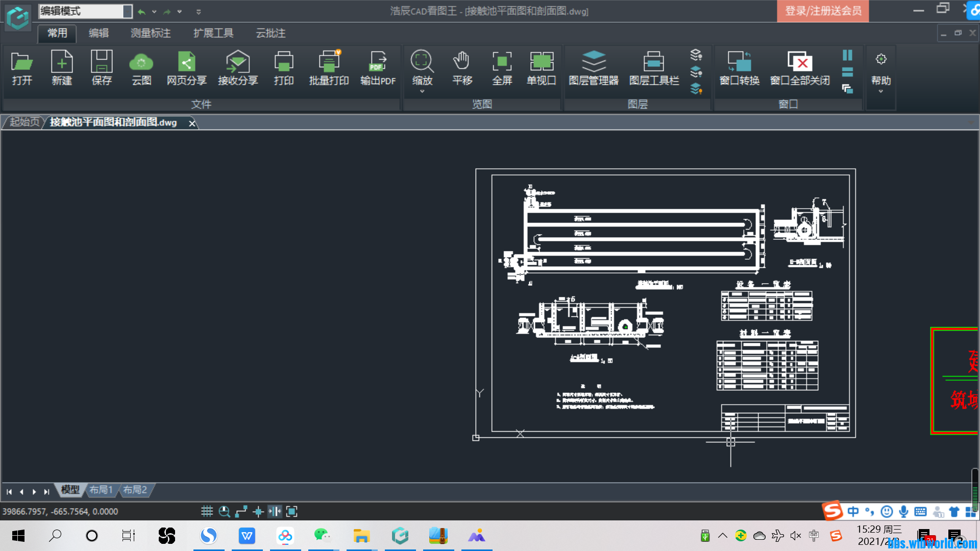This screenshot has height=551, width=980.
Task: Expand the 缩放 zoom dropdown arrow
Action: pos(422,92)
